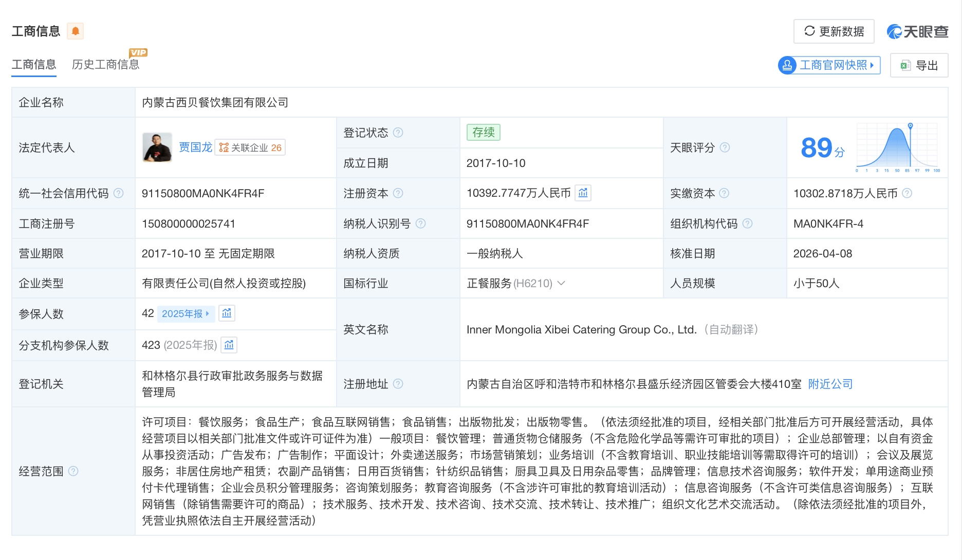Click the 贾国龙 portrait thumbnail
962x560 pixels.
[x=157, y=147]
